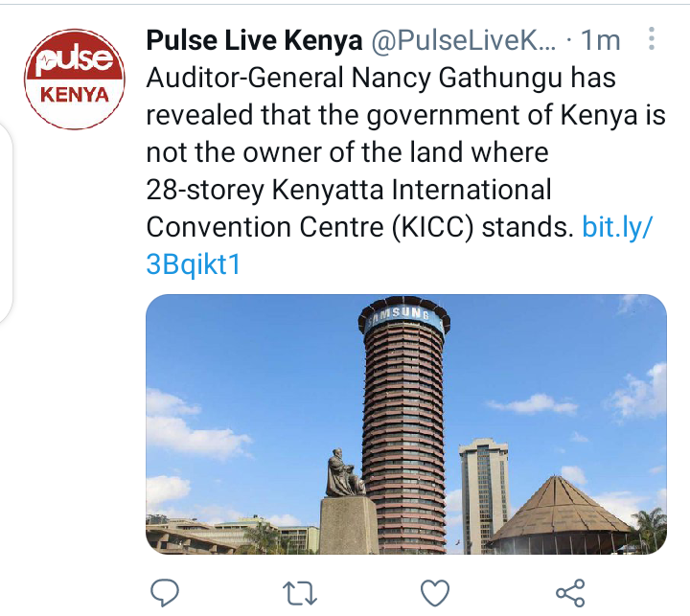
Task: Click the seated statue in the photo
Action: tap(343, 473)
